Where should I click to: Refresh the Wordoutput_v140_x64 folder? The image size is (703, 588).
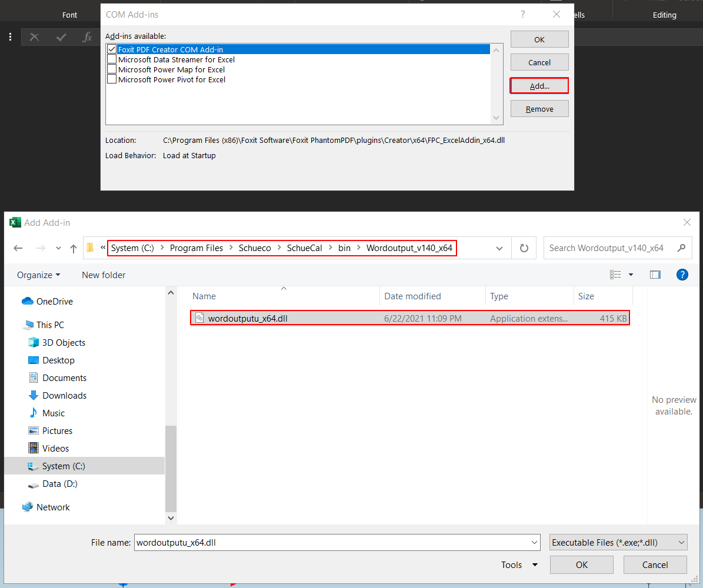pyautogui.click(x=524, y=248)
